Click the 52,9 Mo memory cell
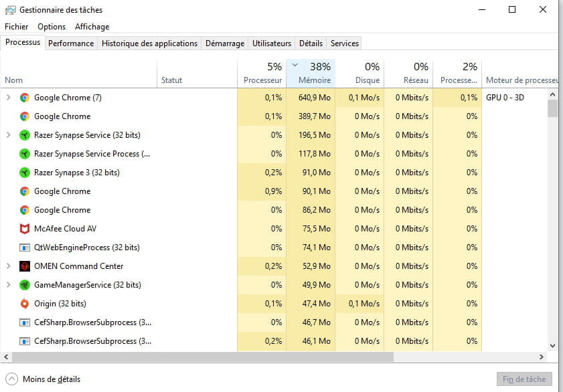563x392 pixels. [311, 266]
